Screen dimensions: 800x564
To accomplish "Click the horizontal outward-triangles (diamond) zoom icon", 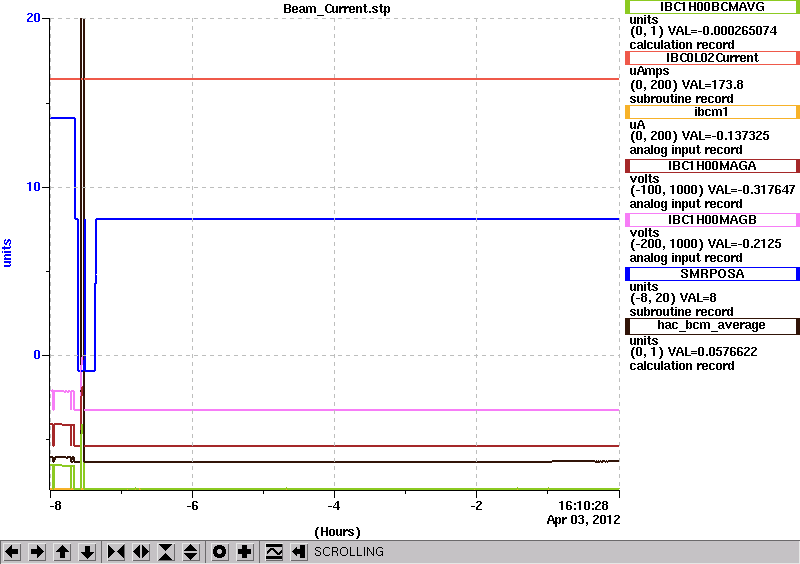I will 141,552.
